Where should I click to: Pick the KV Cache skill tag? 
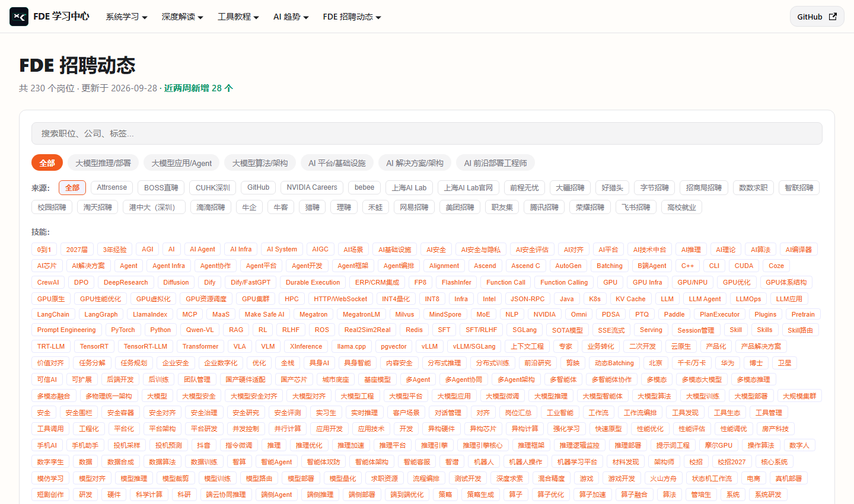click(x=630, y=299)
